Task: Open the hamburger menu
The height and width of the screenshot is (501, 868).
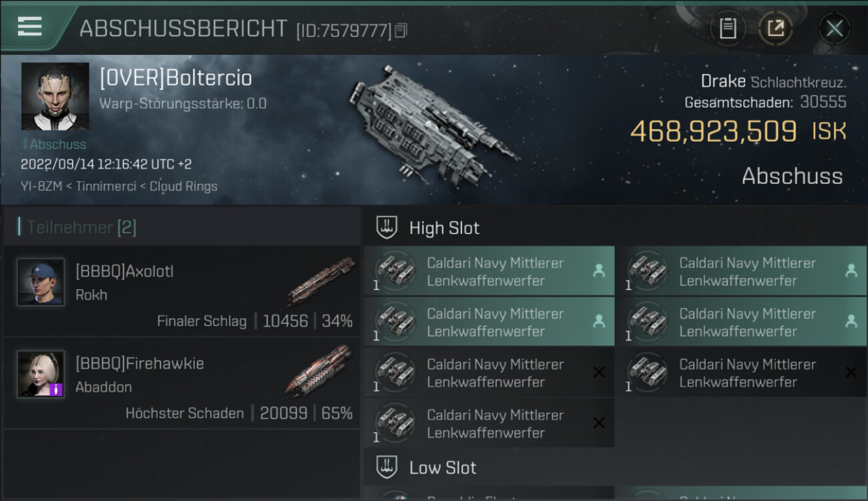Action: click(30, 27)
